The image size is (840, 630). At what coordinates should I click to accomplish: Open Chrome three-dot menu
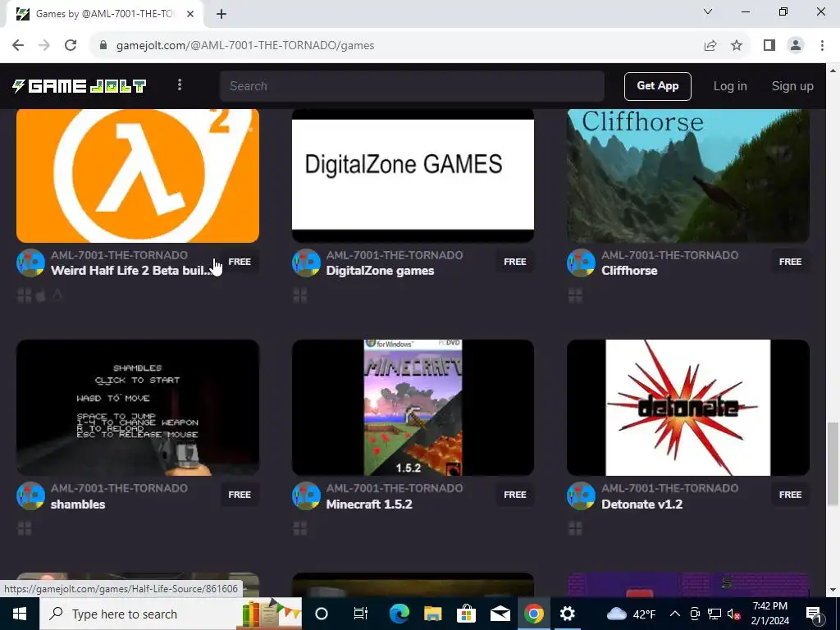(822, 46)
